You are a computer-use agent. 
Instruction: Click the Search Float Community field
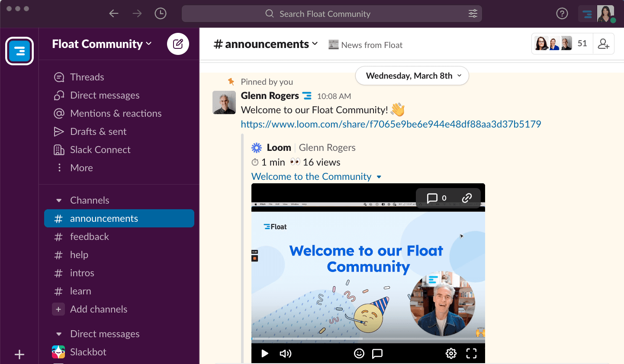click(x=325, y=14)
